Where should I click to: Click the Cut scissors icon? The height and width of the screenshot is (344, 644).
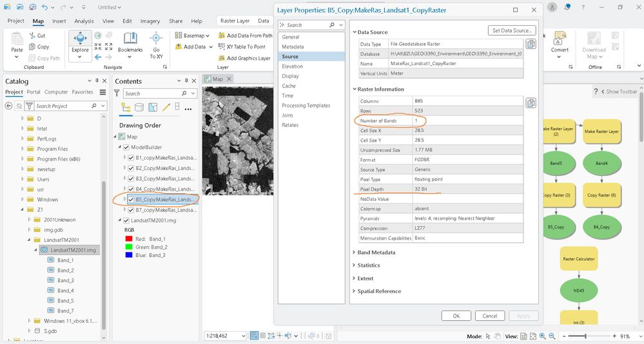[x=31, y=36]
